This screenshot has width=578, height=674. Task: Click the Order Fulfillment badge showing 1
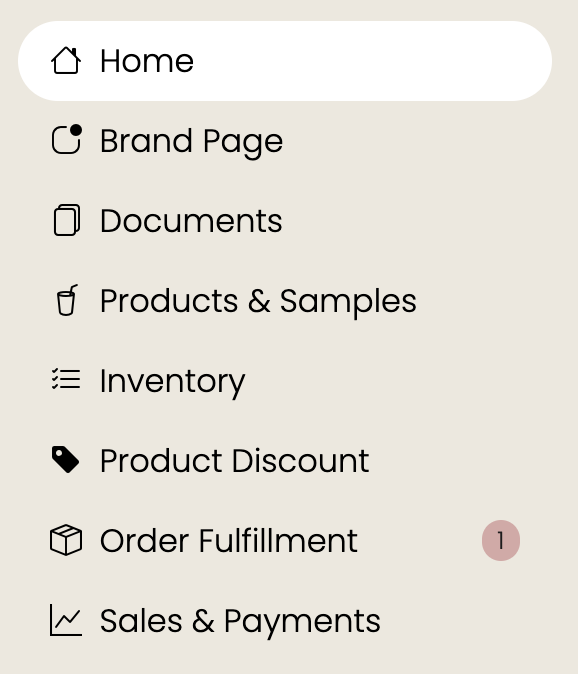[501, 540]
